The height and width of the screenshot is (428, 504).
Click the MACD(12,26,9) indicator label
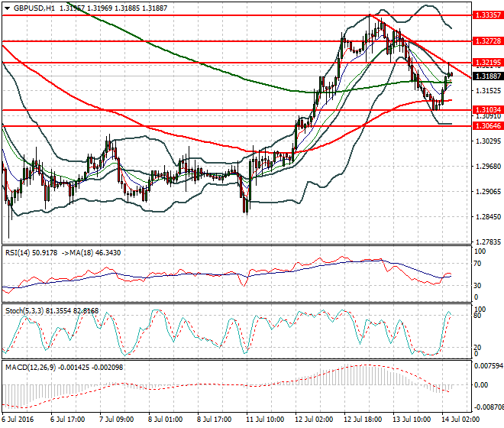pyautogui.click(x=31, y=367)
